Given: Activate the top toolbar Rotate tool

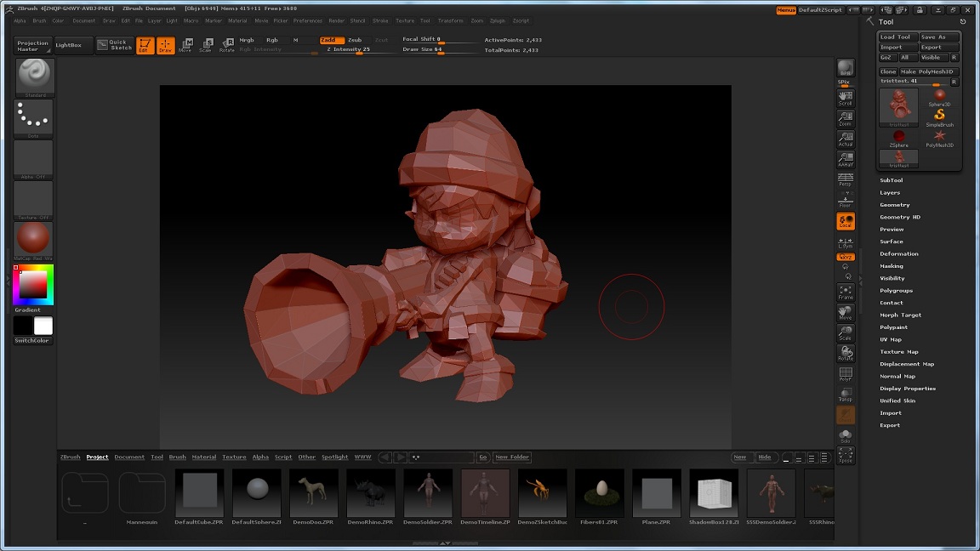Looking at the screenshot, I should click(226, 45).
